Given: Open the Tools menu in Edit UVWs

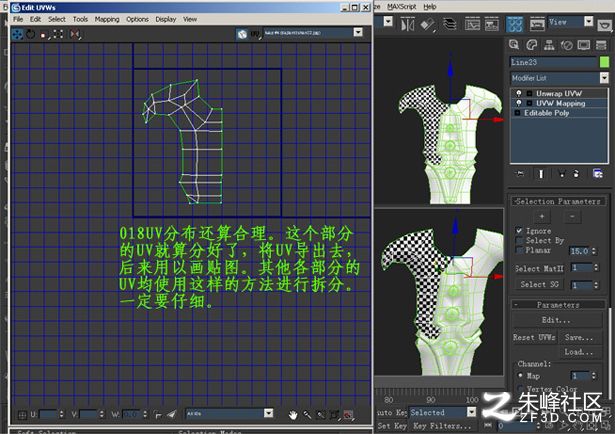Looking at the screenshot, I should 80,19.
